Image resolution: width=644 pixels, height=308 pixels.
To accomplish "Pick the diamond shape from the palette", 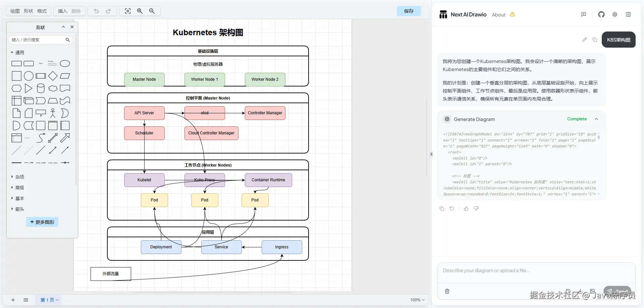I will (x=53, y=76).
